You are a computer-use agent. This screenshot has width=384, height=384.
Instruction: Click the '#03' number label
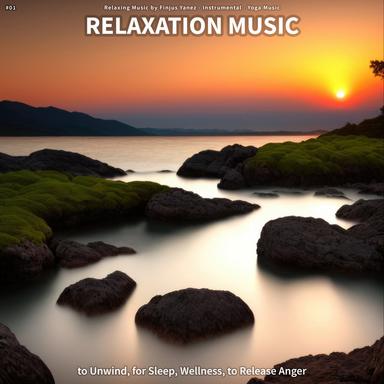point(10,7)
